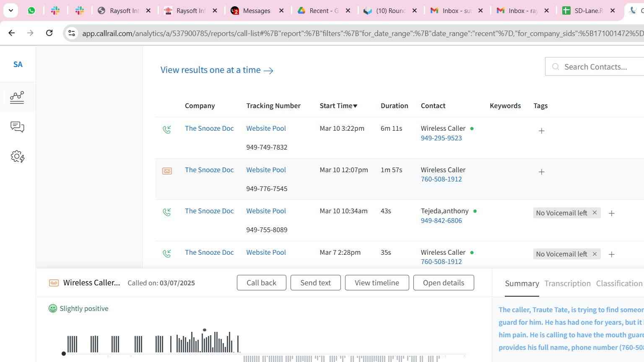Click the Call back button

(x=262, y=283)
